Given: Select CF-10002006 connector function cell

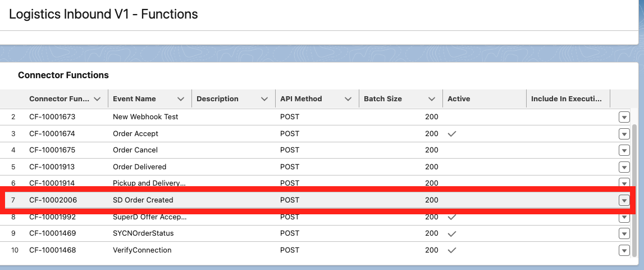Looking at the screenshot, I should tap(53, 200).
